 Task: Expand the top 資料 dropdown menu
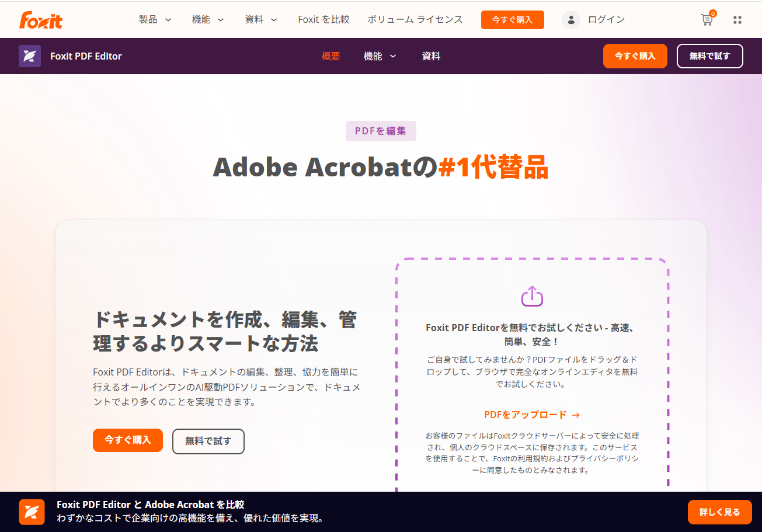[261, 19]
